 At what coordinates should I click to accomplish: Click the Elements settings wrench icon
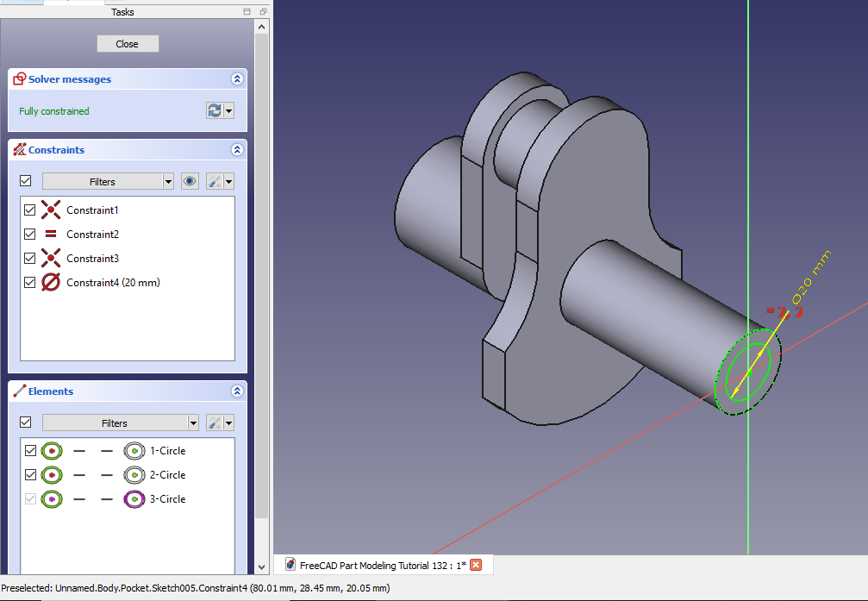(214, 423)
